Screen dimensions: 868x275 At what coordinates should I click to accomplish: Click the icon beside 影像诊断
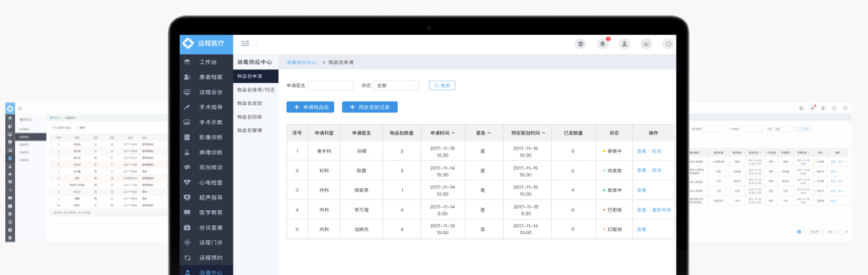[x=187, y=137]
